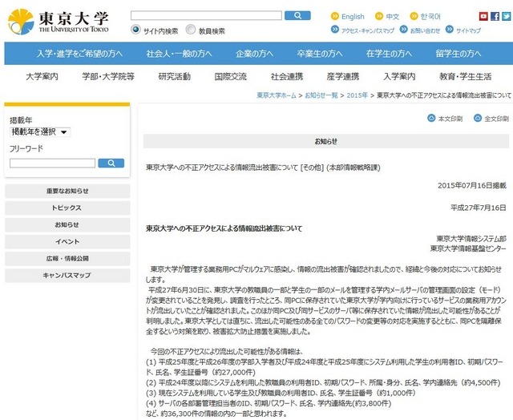Viewport: 513px width, 420px height.
Task: Click 重要なお知らせ sidebar button
Action: pos(67,191)
